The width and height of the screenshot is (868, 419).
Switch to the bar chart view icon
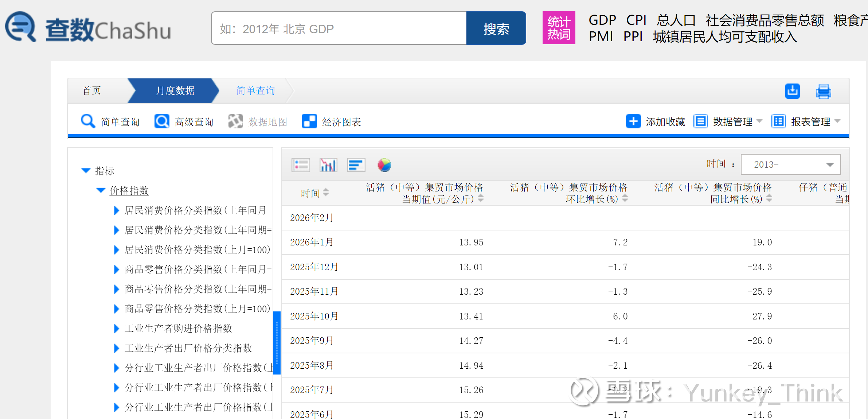click(x=328, y=165)
